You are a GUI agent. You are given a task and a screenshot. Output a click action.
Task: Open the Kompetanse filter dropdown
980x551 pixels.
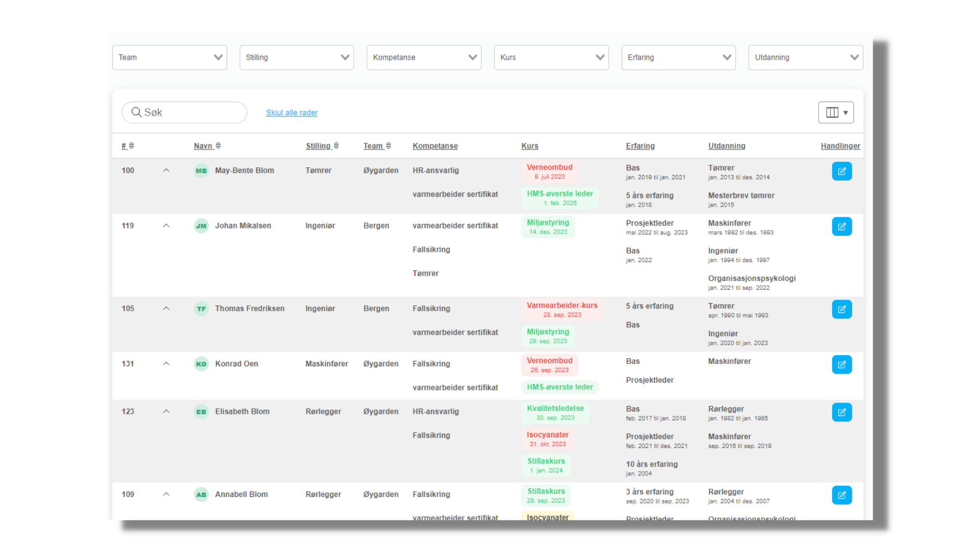(424, 58)
